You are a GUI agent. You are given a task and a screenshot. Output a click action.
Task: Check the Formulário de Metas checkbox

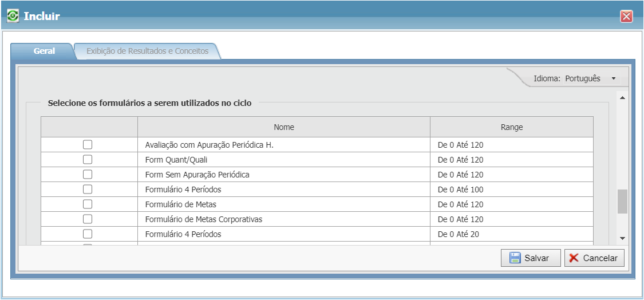(88, 204)
